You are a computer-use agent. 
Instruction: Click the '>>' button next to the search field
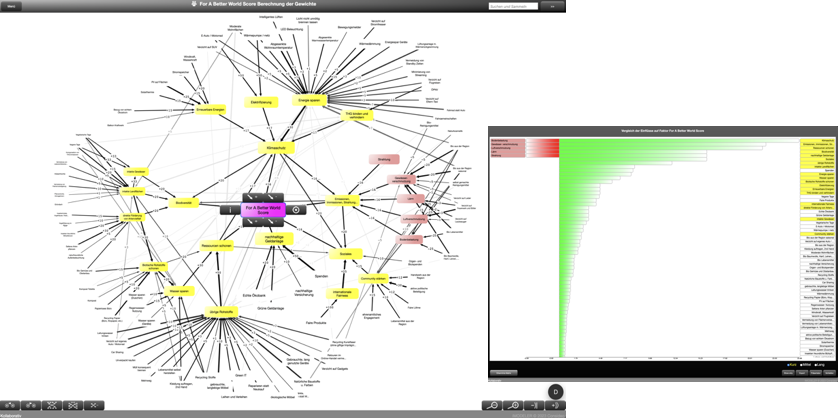[x=553, y=6]
